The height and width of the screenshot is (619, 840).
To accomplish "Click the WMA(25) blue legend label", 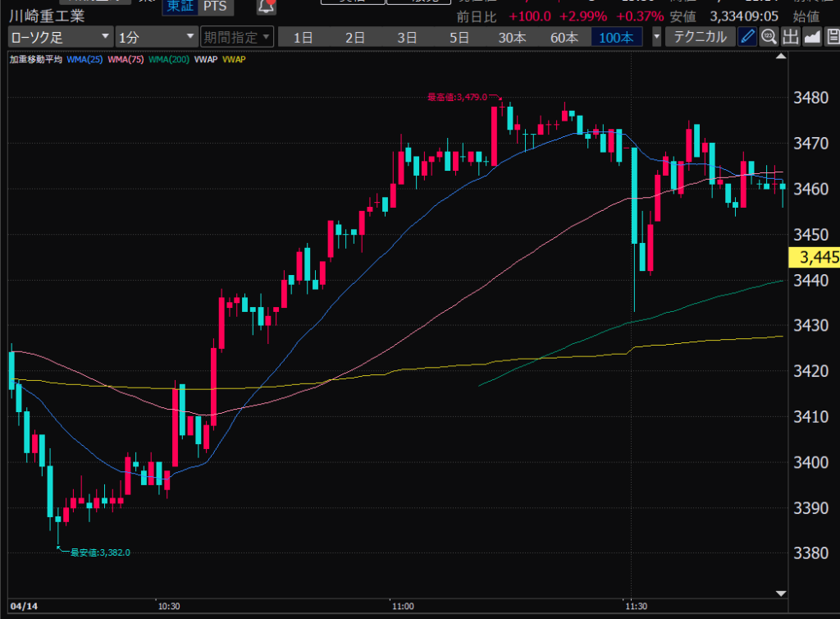I will click(x=85, y=59).
